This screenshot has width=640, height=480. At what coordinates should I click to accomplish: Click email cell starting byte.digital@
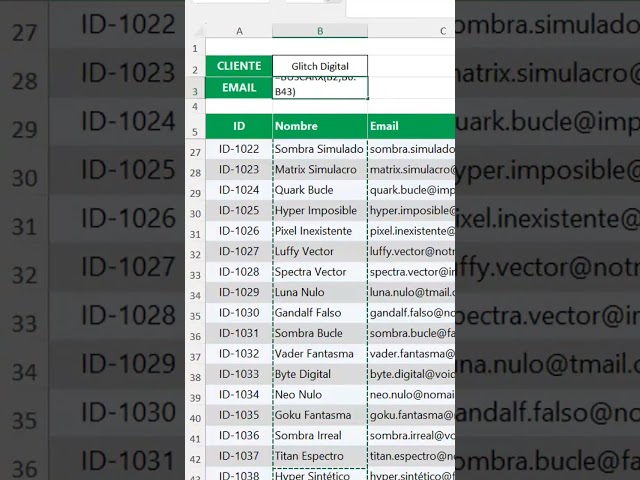(411, 374)
